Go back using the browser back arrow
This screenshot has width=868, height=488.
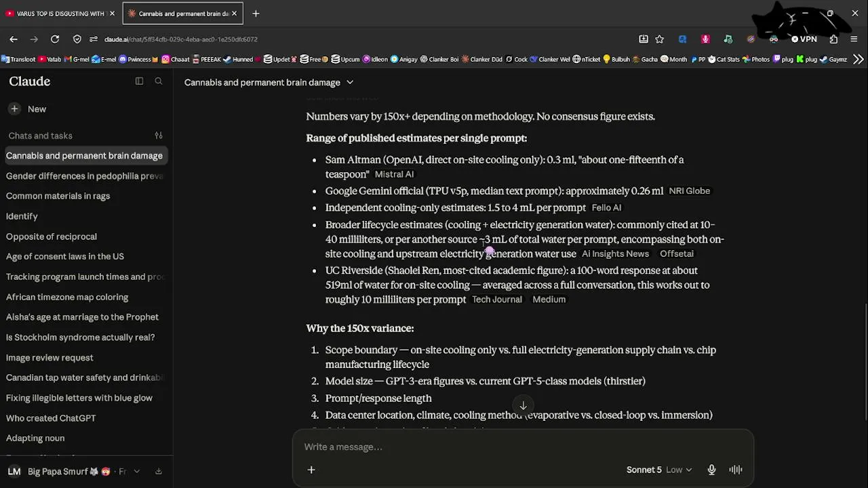coord(14,39)
